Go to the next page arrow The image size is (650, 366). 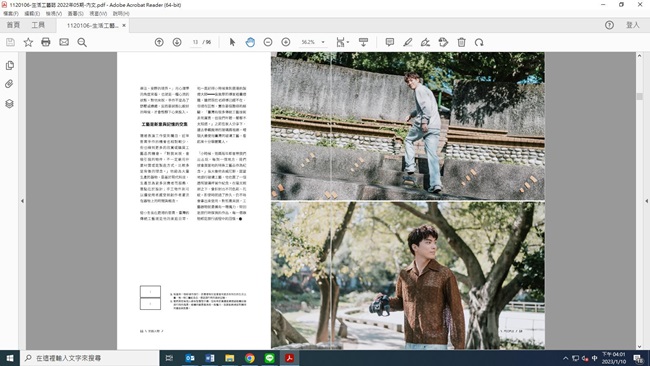(177, 42)
